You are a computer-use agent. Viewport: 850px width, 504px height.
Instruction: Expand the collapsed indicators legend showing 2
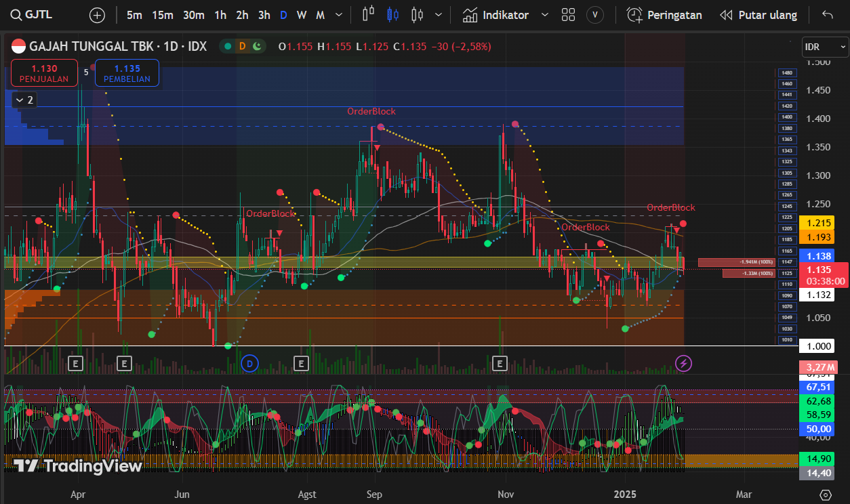click(24, 100)
